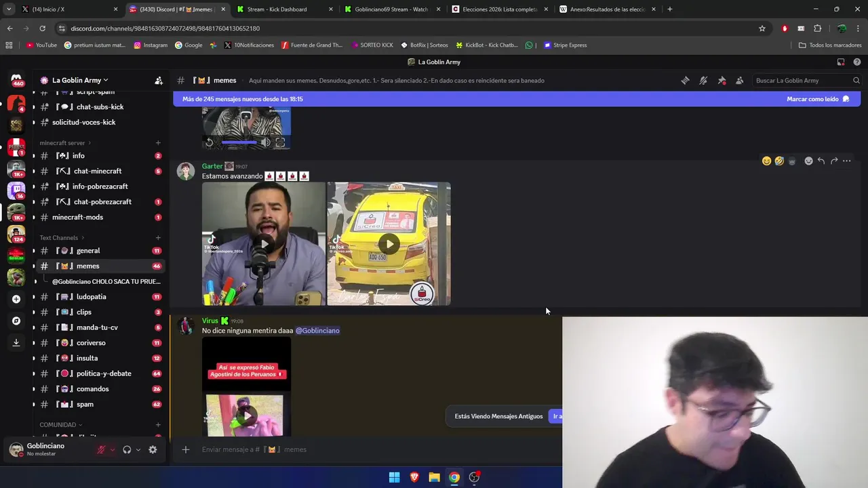Open the purple Twitch-logo server icon

coord(16,190)
